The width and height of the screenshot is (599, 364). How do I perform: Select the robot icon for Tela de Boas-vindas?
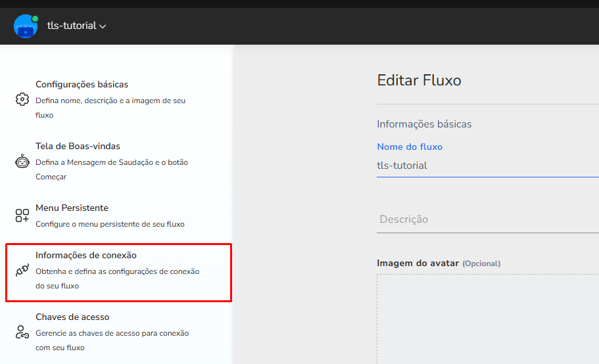tap(22, 162)
